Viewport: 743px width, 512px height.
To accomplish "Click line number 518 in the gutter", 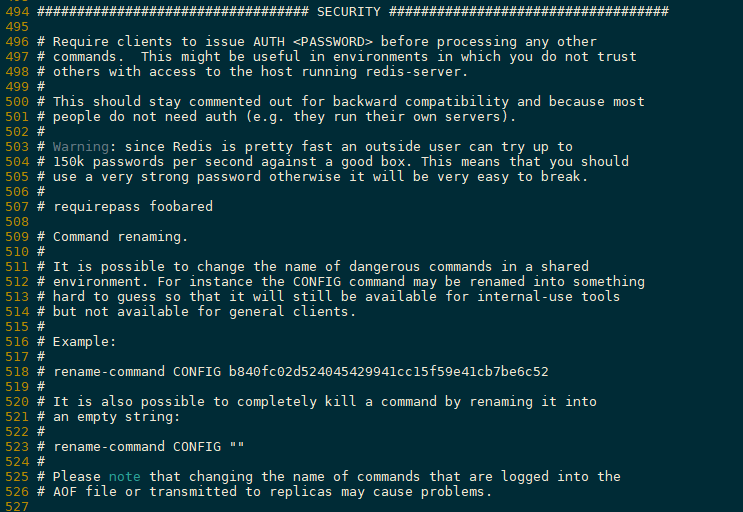I will pos(17,372).
